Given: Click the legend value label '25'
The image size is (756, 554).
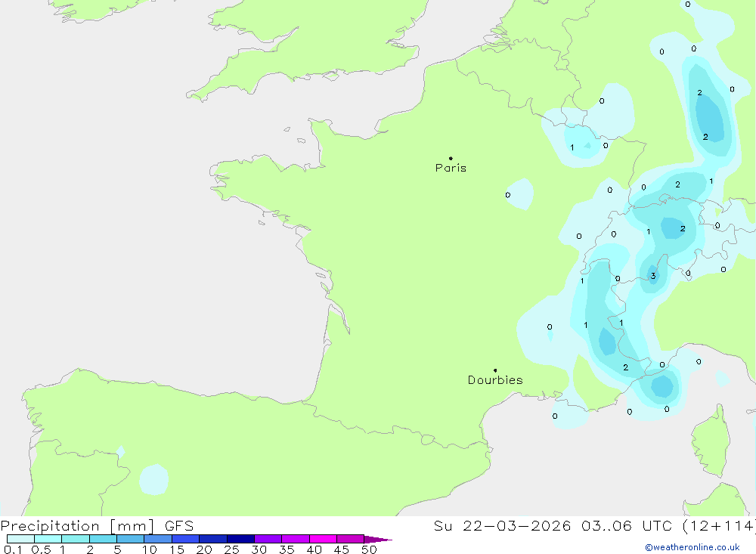Looking at the screenshot, I should [232, 549].
